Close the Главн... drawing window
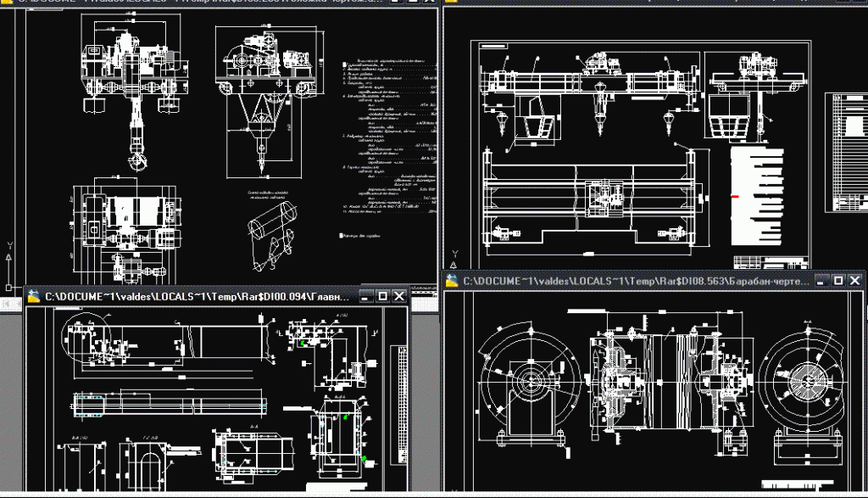The width and height of the screenshot is (868, 498). point(399,296)
